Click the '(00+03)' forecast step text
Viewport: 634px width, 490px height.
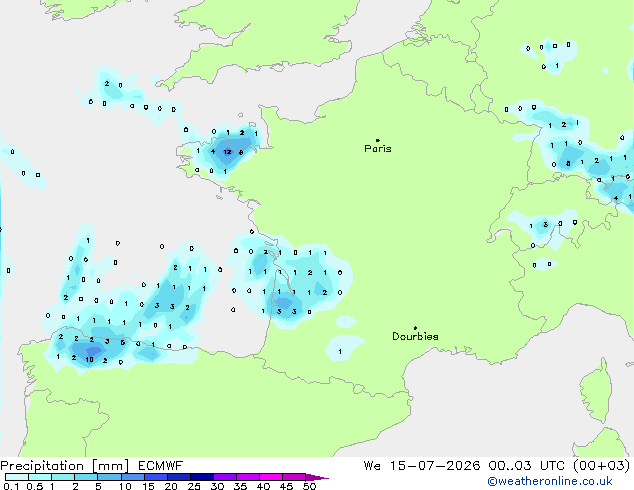602,466
